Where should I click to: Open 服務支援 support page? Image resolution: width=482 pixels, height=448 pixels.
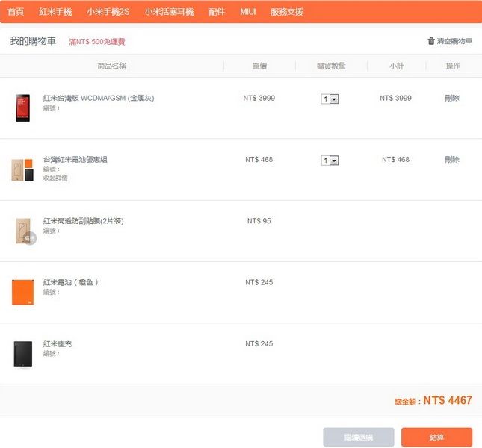pos(287,12)
